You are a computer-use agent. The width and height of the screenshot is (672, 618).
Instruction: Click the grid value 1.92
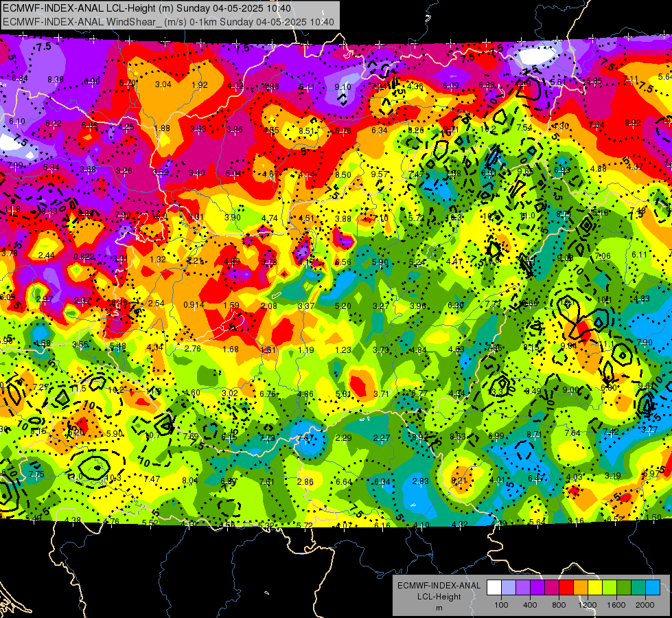200,85
